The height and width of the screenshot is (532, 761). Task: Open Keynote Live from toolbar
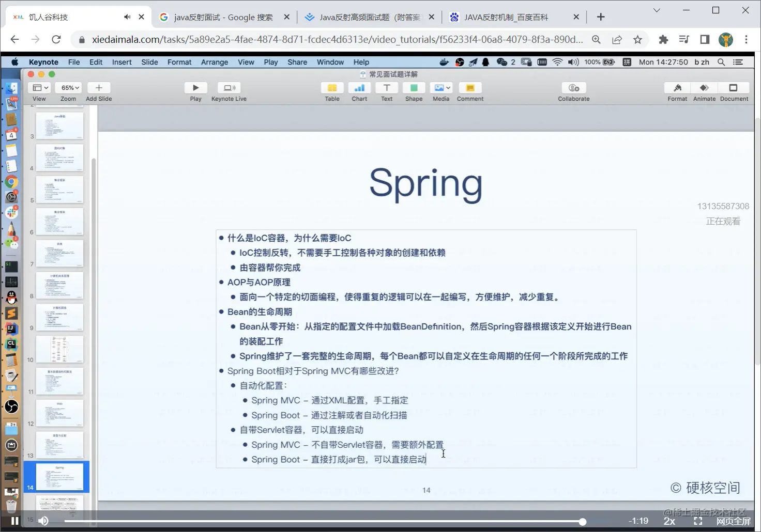(x=229, y=88)
